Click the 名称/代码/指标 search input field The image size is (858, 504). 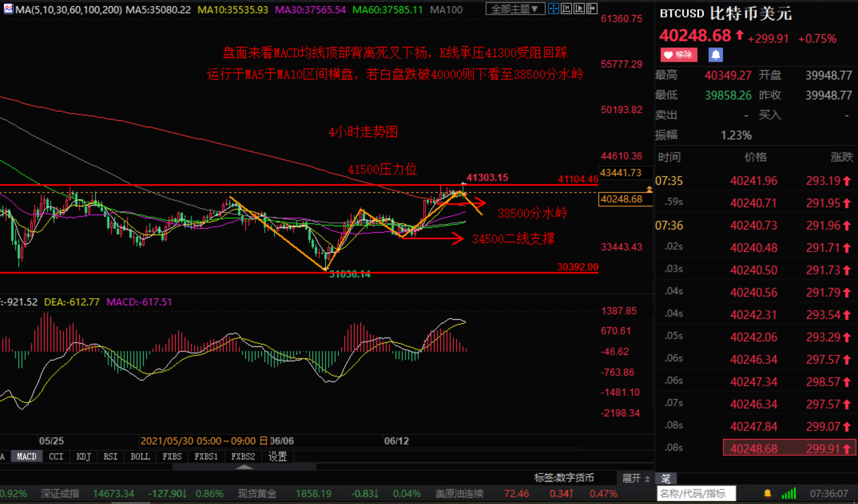697,494
